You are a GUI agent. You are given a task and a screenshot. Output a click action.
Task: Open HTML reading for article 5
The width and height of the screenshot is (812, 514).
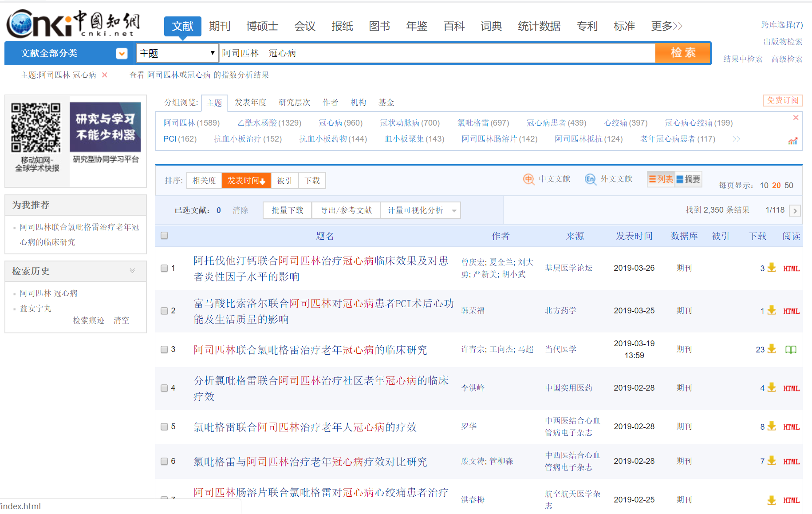click(x=791, y=427)
